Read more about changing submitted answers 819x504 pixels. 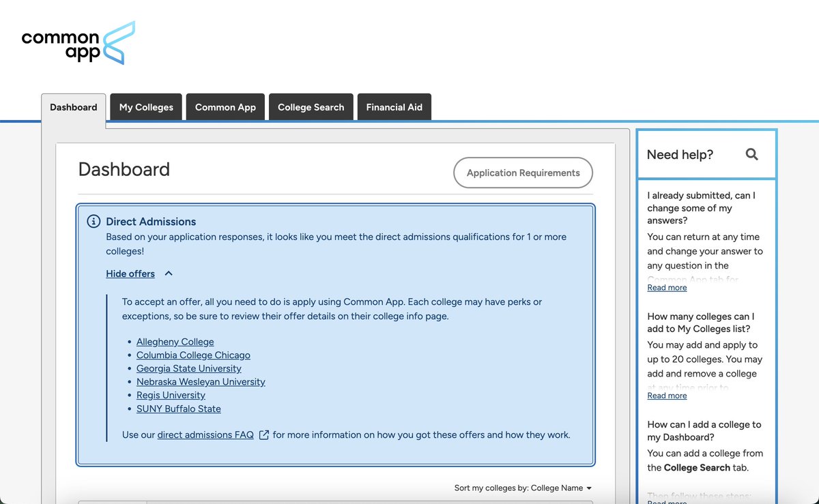click(667, 288)
